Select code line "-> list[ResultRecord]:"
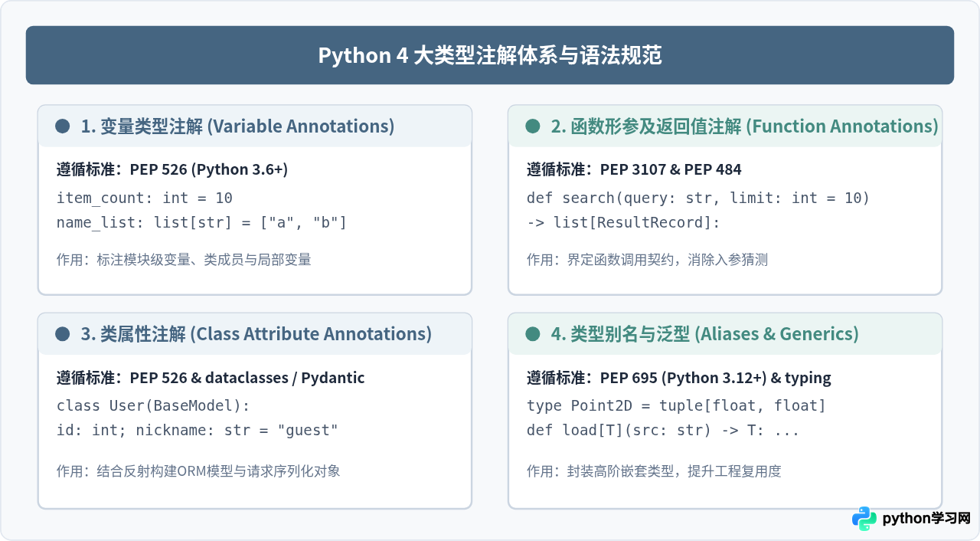 point(624,223)
